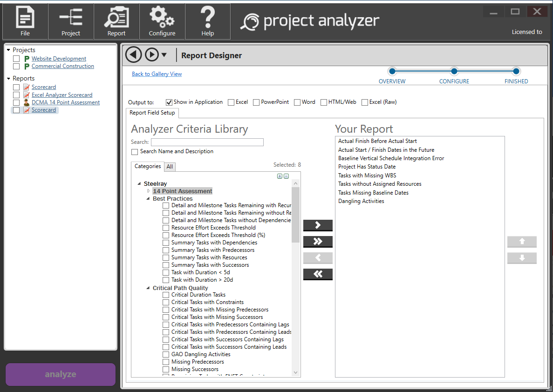
Task: Select Dangling Activities in Your Report
Action: pyautogui.click(x=361, y=201)
